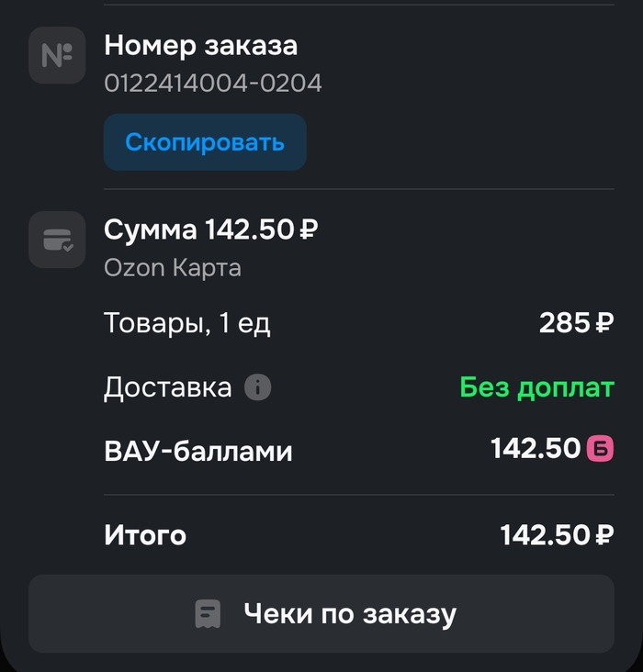The image size is (643, 672).
Task: Tap the green Без доплат text
Action: click(x=536, y=388)
